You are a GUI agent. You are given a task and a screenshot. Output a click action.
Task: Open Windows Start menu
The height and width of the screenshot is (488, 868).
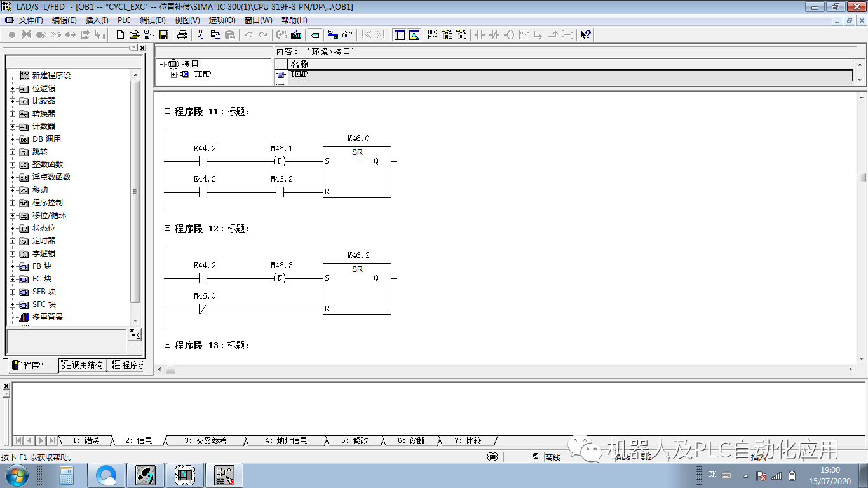coord(16,475)
